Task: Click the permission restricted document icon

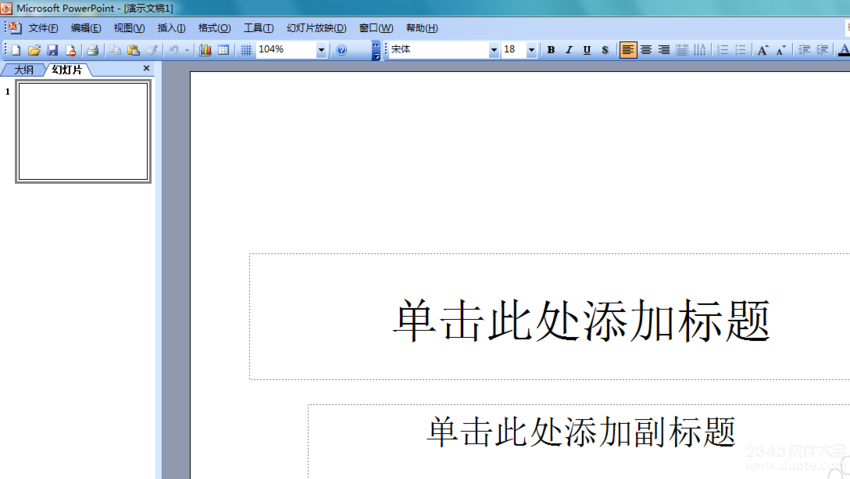Action: pyautogui.click(x=70, y=50)
